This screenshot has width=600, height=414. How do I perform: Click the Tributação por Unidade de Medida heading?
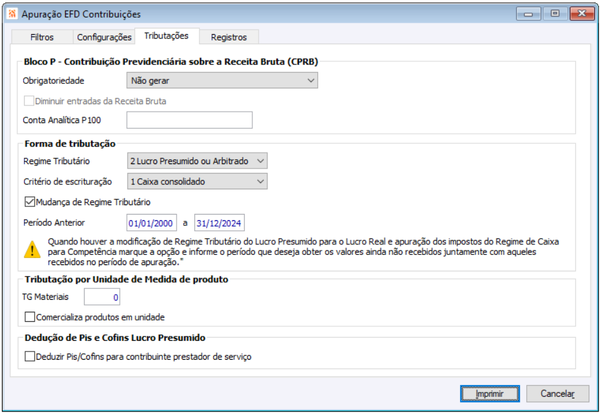click(x=126, y=280)
